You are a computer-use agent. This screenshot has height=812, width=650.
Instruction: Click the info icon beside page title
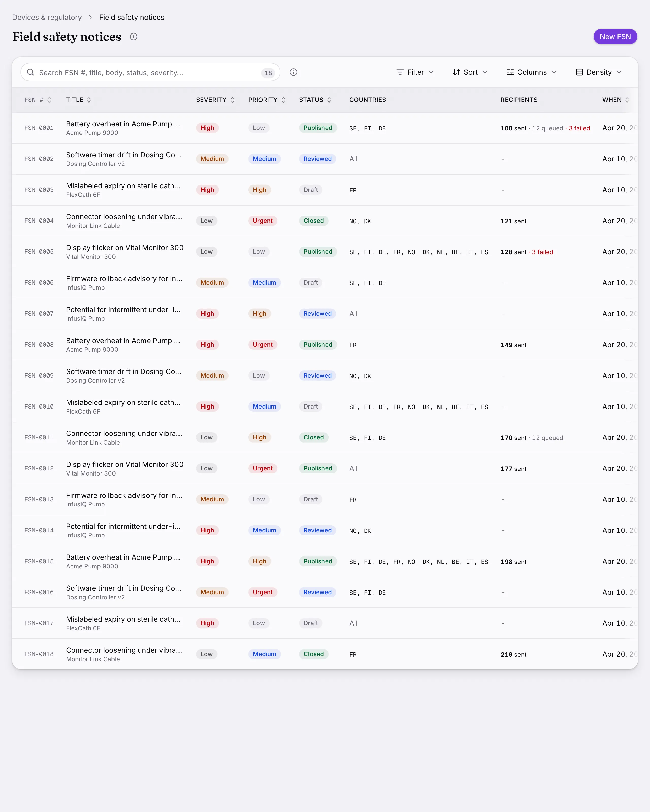pyautogui.click(x=133, y=37)
